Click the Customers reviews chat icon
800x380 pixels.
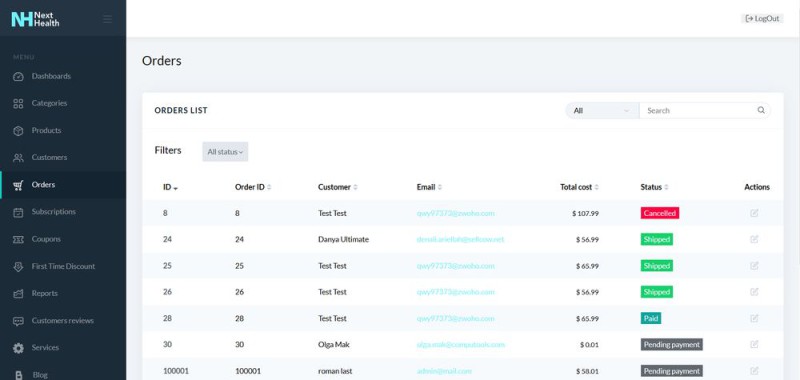pyautogui.click(x=18, y=321)
